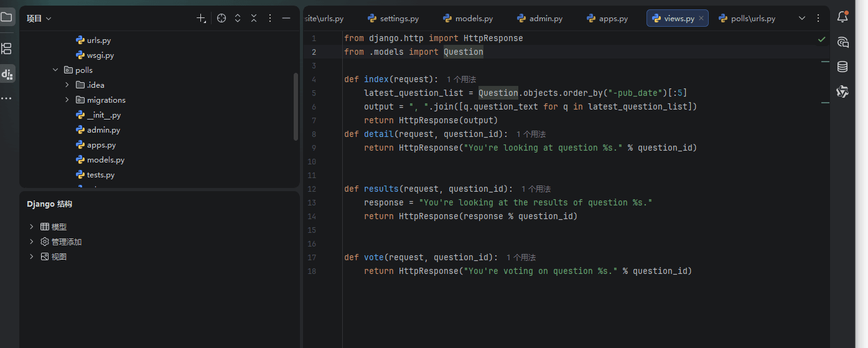Close the views.py tab

[x=701, y=19]
